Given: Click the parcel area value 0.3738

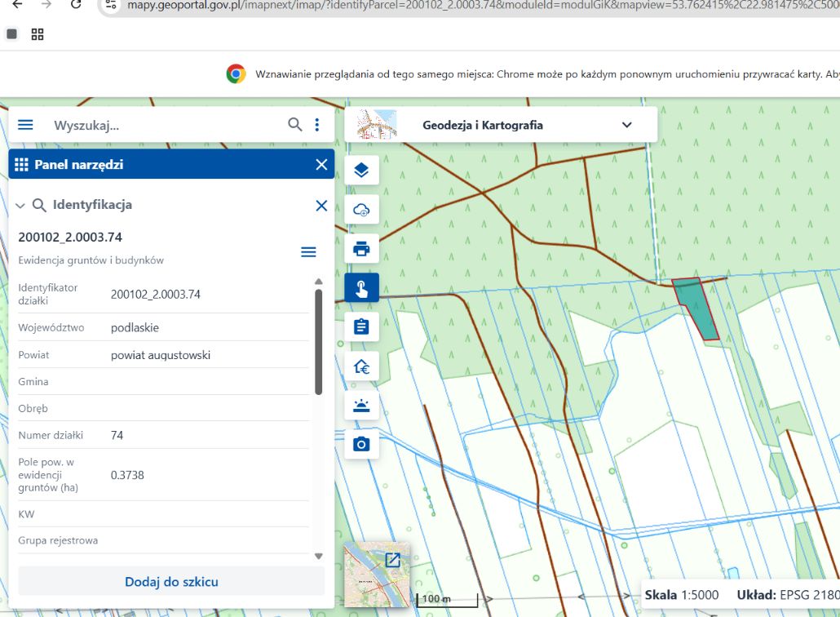Looking at the screenshot, I should pos(127,475).
